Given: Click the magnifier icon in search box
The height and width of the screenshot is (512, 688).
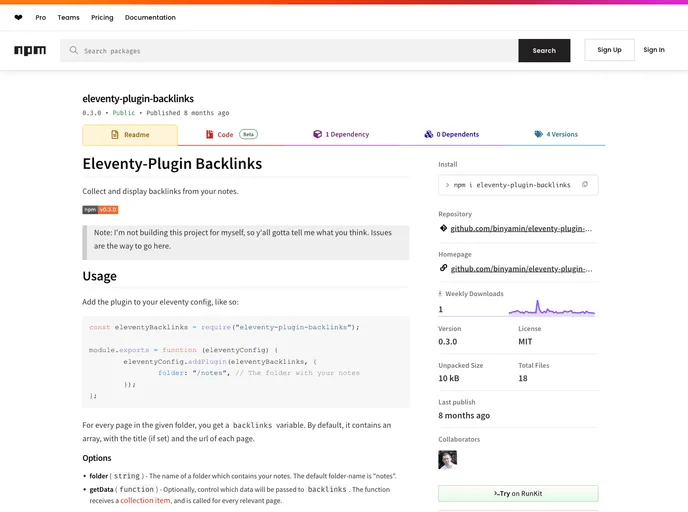Looking at the screenshot, I should [74, 50].
